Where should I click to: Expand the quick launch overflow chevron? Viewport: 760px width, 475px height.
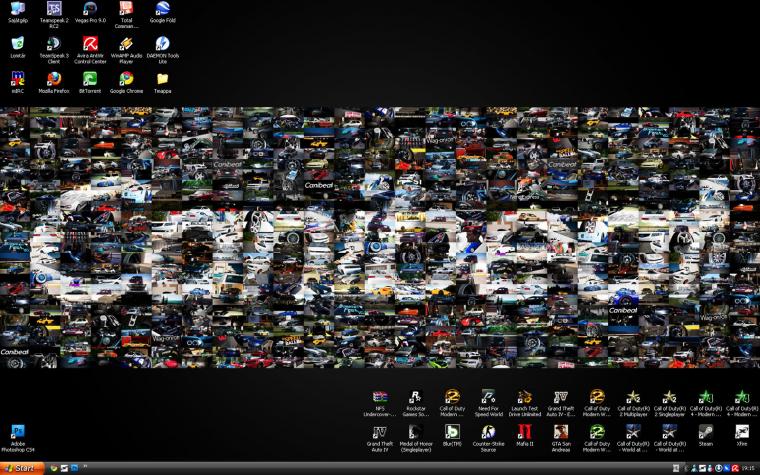(86, 467)
